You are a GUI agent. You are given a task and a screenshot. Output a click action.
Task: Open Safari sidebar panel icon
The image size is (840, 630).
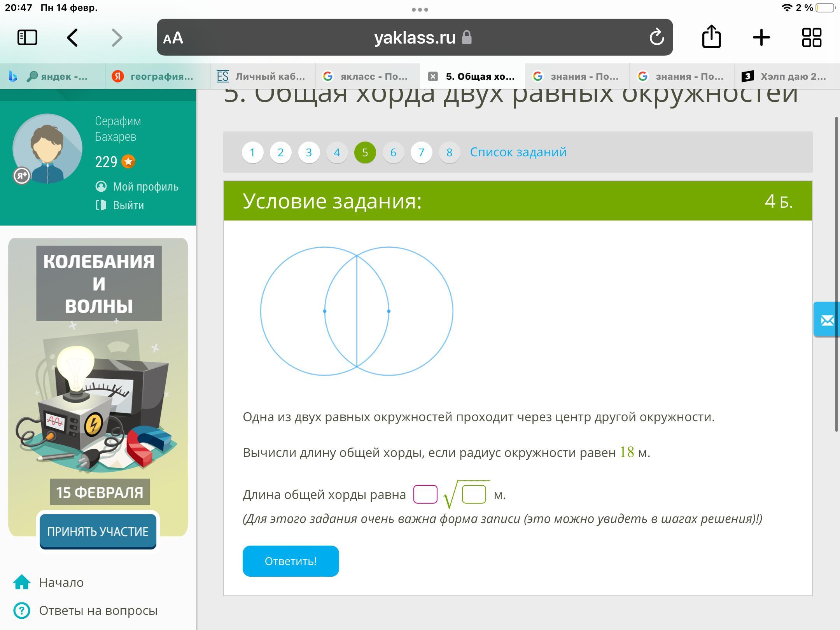point(27,38)
